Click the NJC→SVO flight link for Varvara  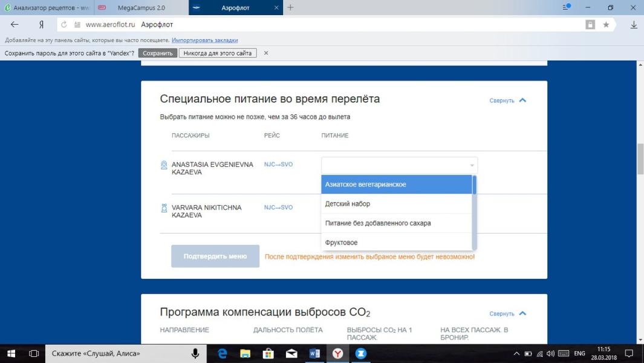279,207
